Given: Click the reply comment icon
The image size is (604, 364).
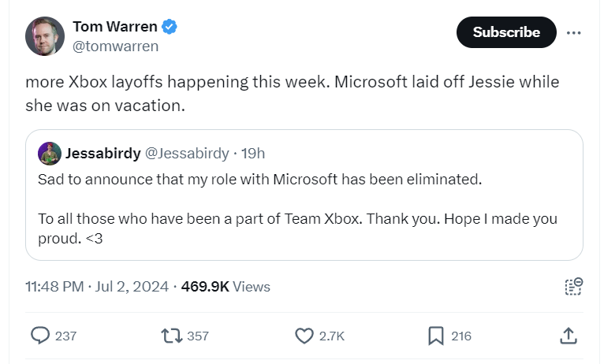Looking at the screenshot, I should coord(40,336).
